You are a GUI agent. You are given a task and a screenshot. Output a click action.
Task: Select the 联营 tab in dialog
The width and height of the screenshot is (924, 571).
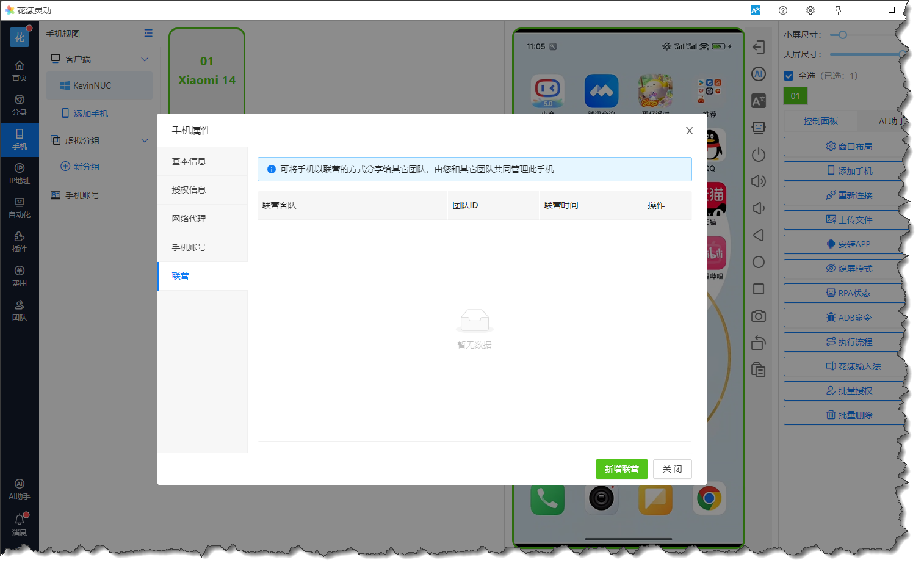coord(203,276)
